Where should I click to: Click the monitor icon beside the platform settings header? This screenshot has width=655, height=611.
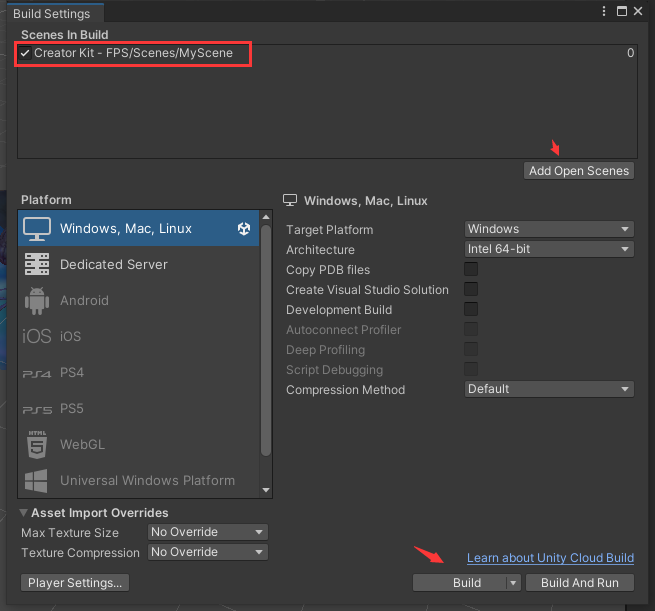tap(290, 200)
